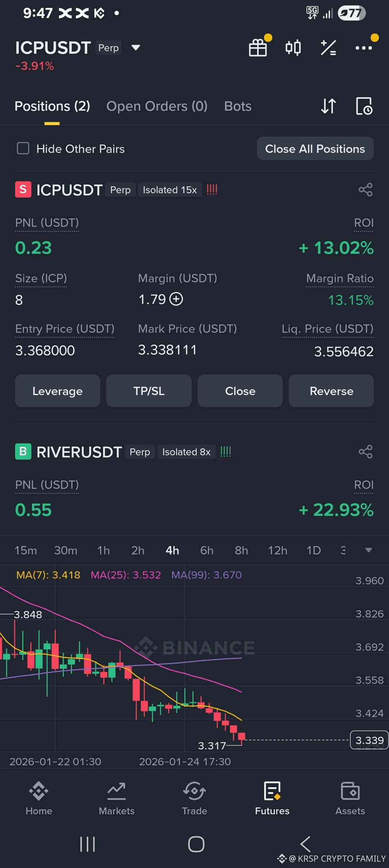Add margin with the plus icon

tap(176, 299)
